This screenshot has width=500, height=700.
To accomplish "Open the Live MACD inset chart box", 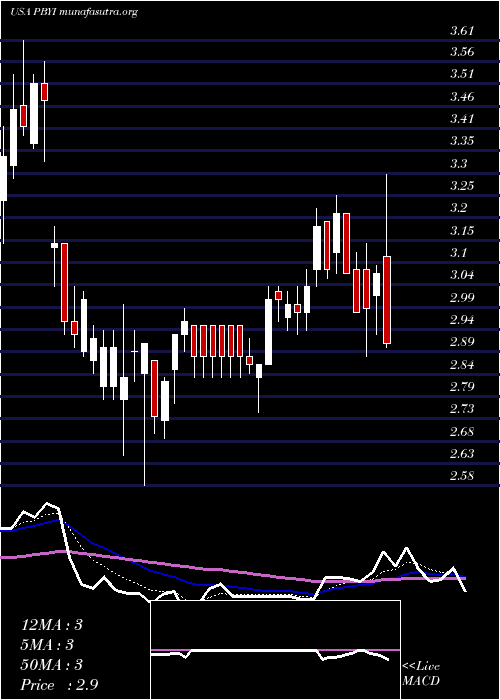I will [275, 650].
